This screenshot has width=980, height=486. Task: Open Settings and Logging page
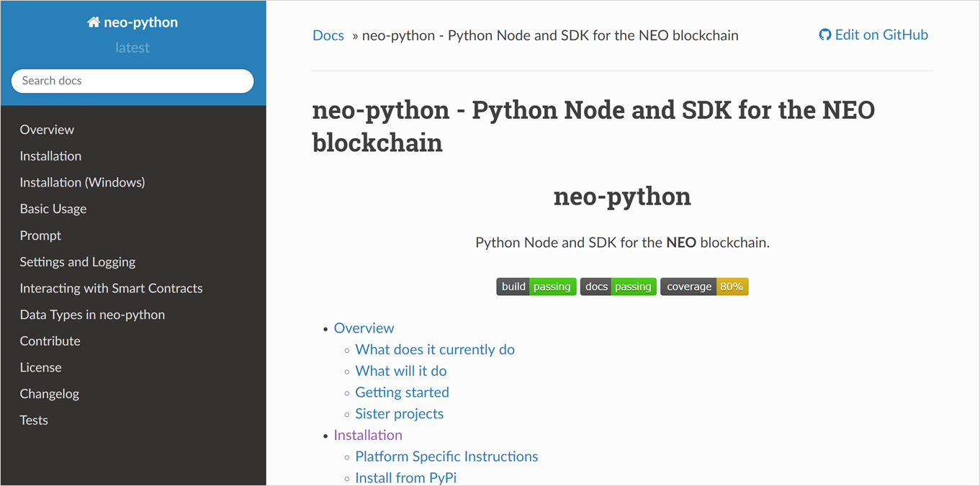pyautogui.click(x=78, y=262)
